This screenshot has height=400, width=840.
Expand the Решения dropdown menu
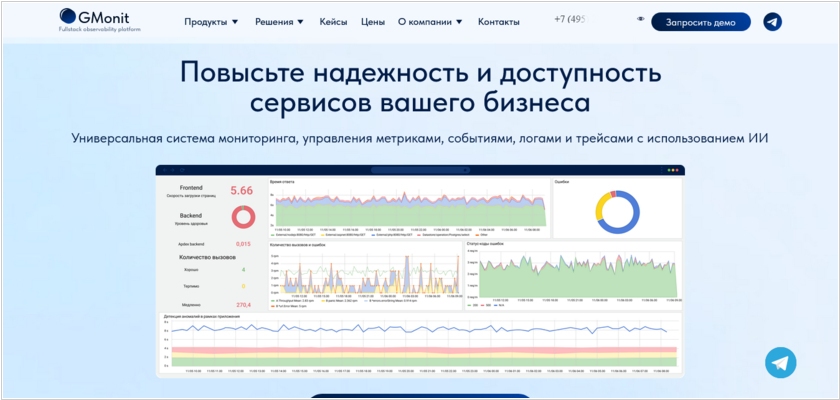pyautogui.click(x=279, y=22)
